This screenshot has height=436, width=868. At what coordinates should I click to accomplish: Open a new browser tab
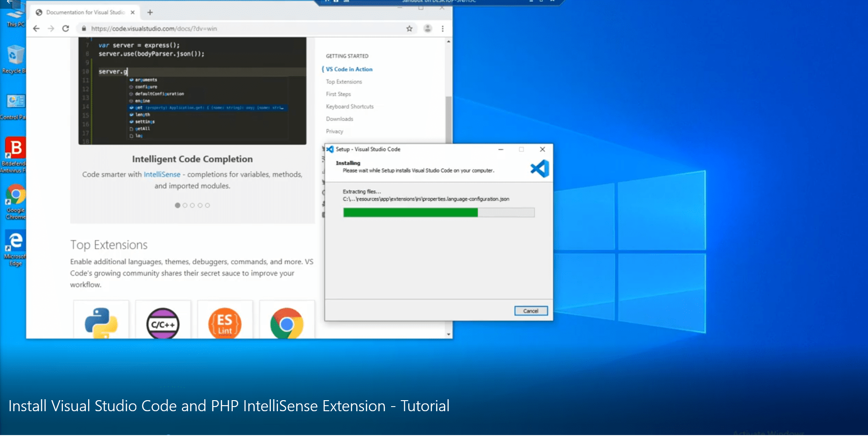[x=150, y=12]
